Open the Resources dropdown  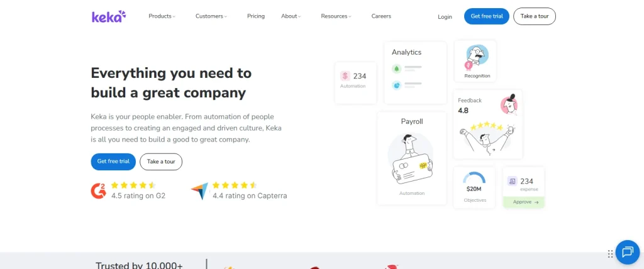[x=336, y=16]
